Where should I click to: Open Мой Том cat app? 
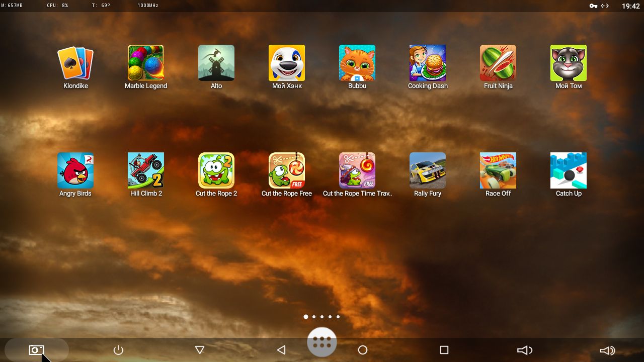point(569,63)
